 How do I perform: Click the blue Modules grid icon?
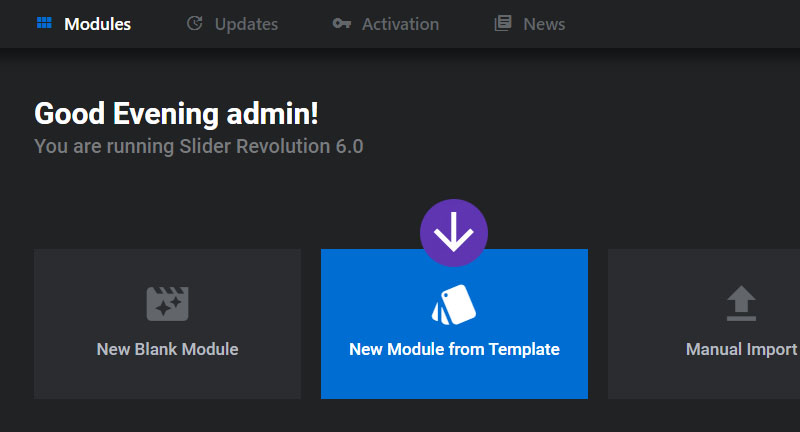(x=44, y=23)
